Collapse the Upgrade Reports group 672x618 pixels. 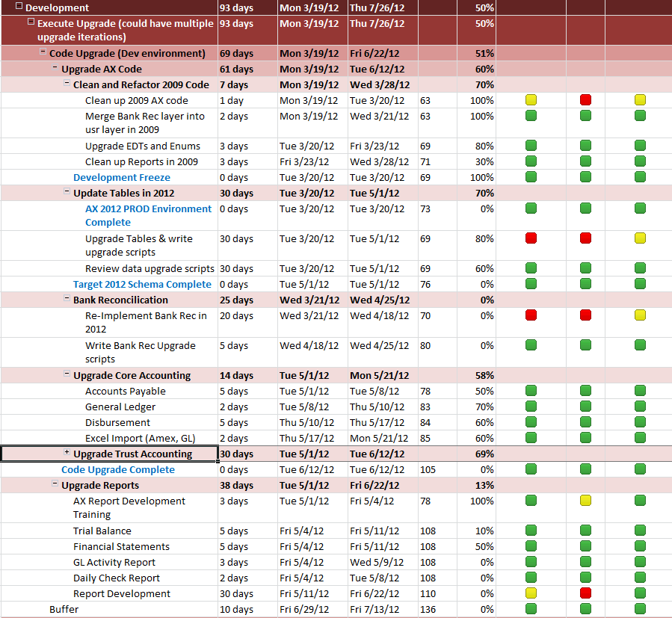coord(55,483)
